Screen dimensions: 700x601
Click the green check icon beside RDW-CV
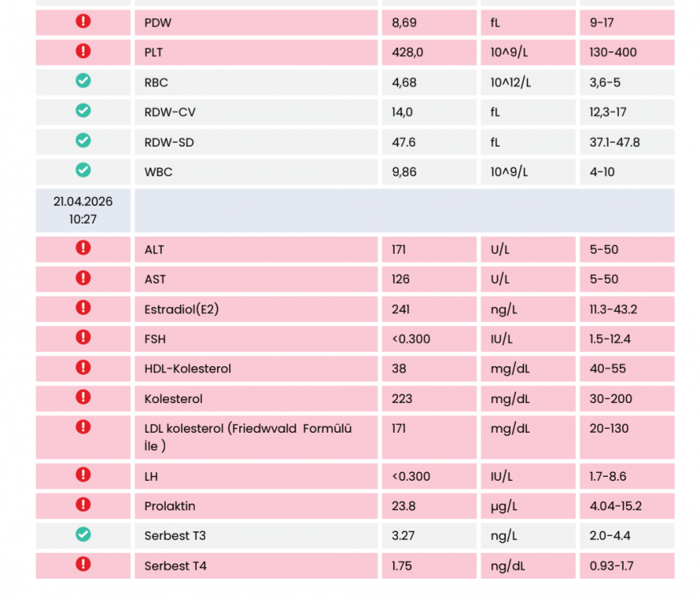[x=83, y=111]
